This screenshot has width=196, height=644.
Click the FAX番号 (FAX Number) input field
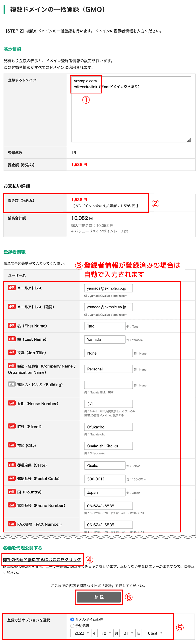coord(108,525)
